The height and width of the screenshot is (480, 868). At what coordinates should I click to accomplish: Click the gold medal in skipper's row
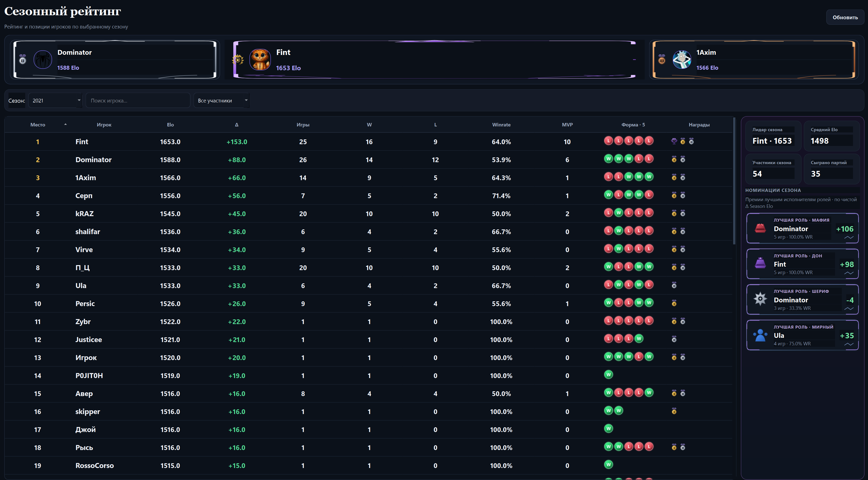point(674,411)
